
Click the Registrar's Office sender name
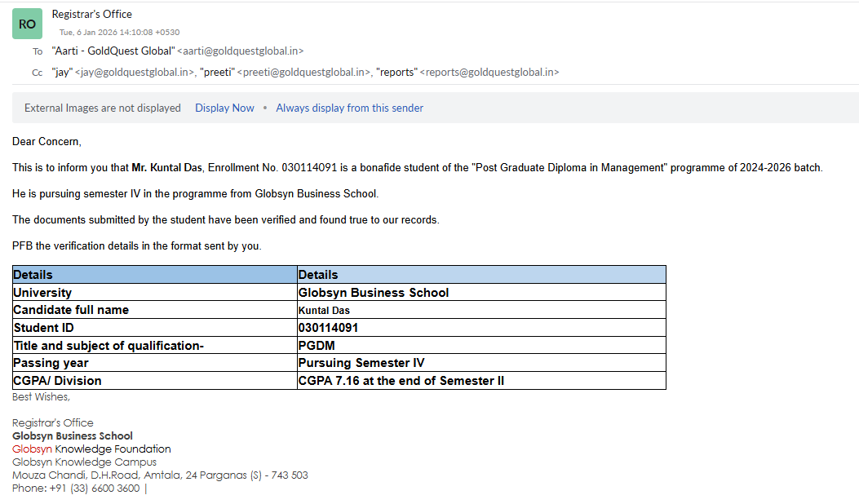tap(91, 14)
